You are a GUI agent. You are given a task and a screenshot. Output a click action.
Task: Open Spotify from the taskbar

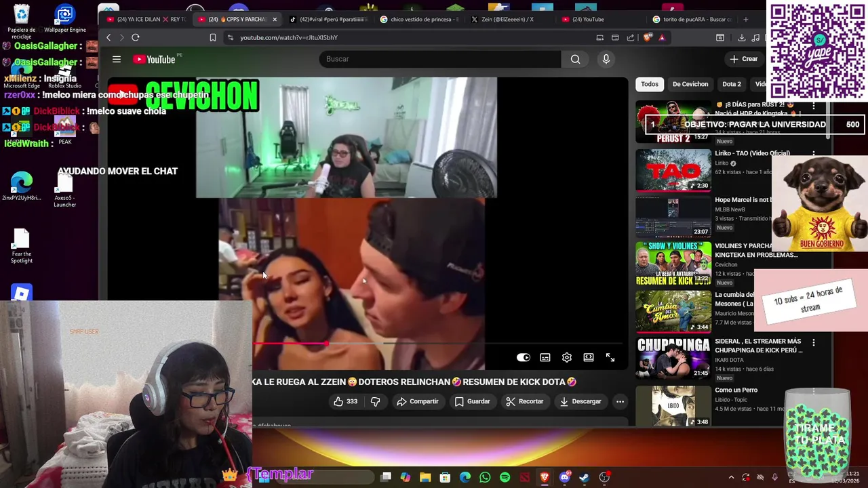point(505,478)
